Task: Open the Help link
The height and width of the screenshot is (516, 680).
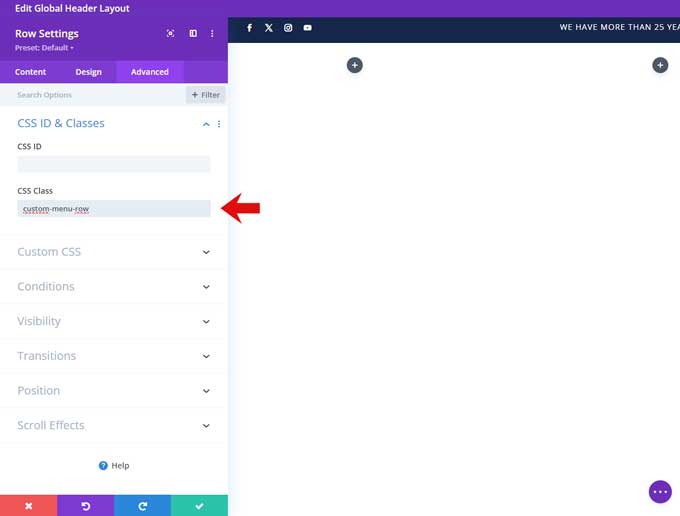Action: tap(114, 465)
